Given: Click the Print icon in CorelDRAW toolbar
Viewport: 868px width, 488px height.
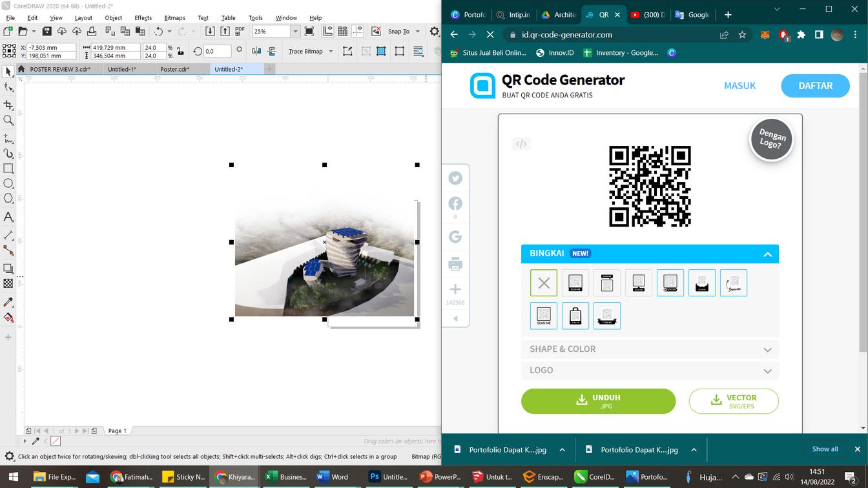Looking at the screenshot, I should (x=92, y=31).
